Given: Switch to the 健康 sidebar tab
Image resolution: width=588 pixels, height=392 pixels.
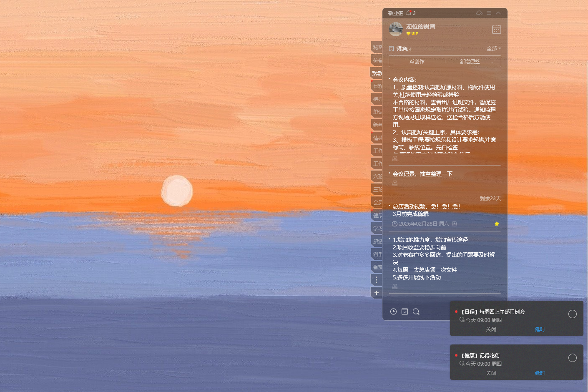Looking at the screenshot, I should click(377, 215).
